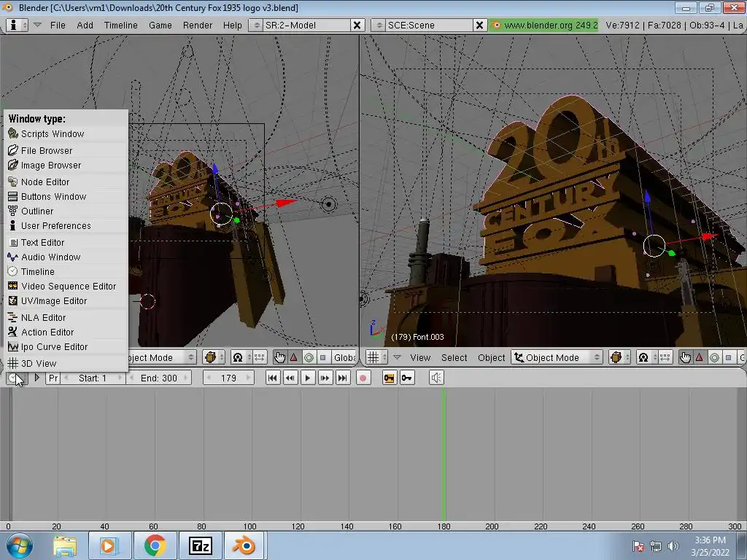
Task: Open the File menu
Action: [x=58, y=26]
